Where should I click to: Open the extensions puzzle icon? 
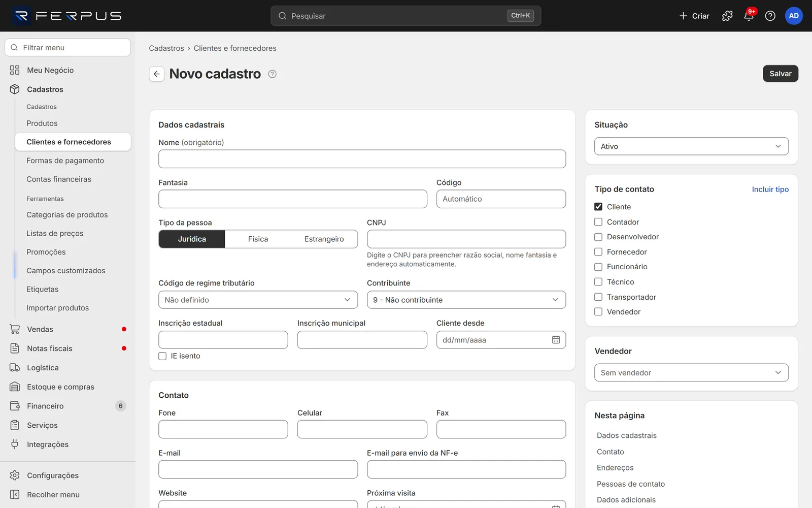tap(727, 16)
